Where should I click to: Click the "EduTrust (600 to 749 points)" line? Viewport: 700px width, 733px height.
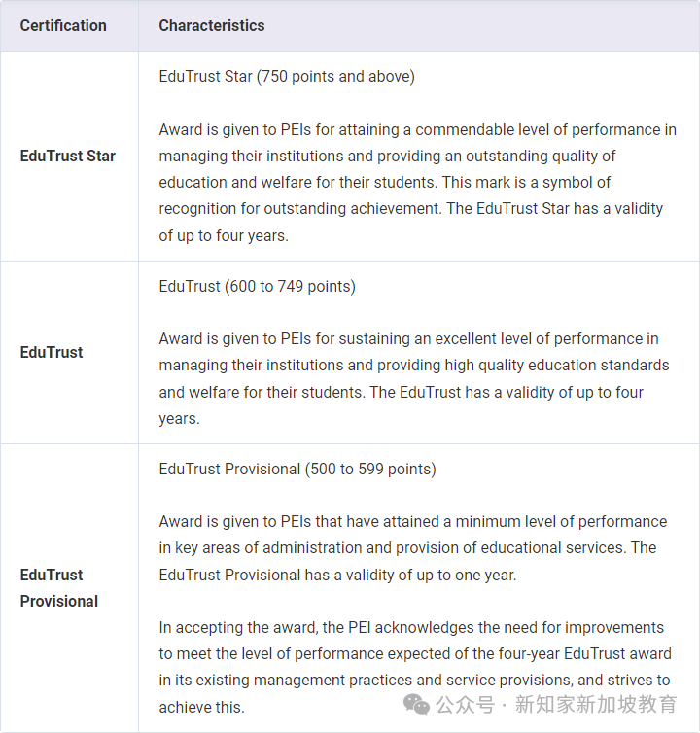[x=258, y=286]
